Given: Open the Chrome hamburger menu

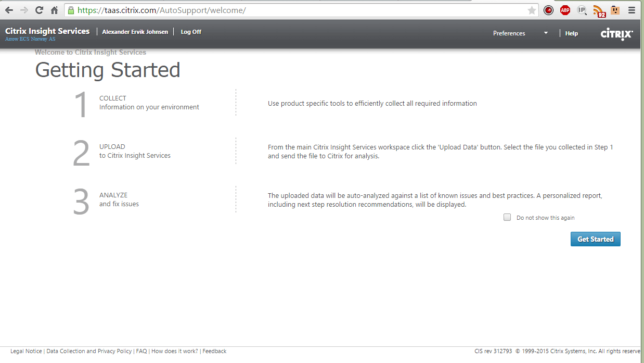Looking at the screenshot, I should pos(632,10).
